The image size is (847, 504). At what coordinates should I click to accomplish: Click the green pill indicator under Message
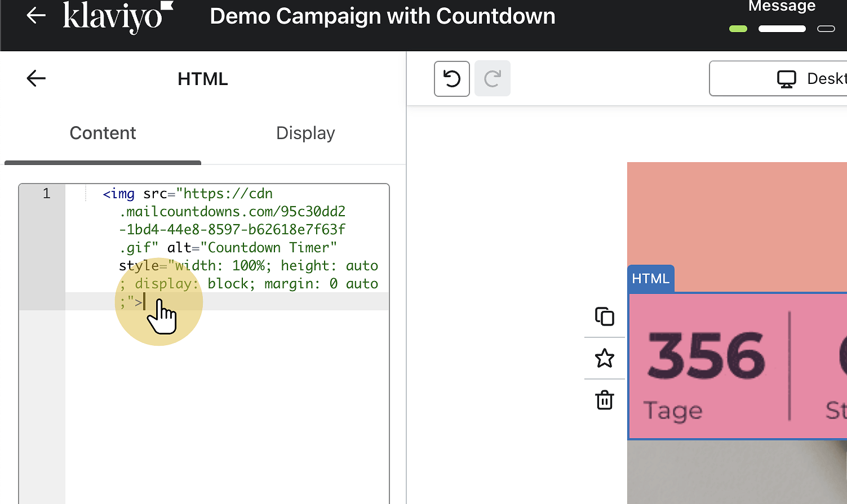click(x=738, y=28)
